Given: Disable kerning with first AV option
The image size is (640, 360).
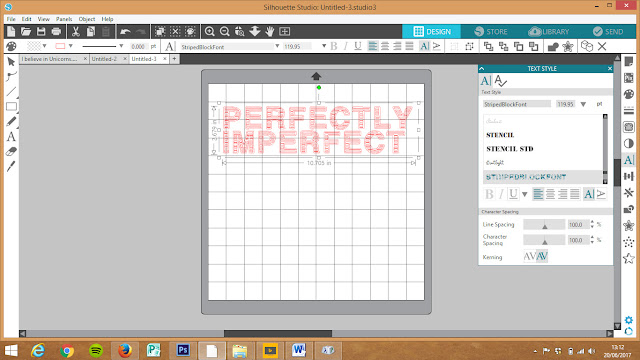Looking at the screenshot, I should point(529,256).
